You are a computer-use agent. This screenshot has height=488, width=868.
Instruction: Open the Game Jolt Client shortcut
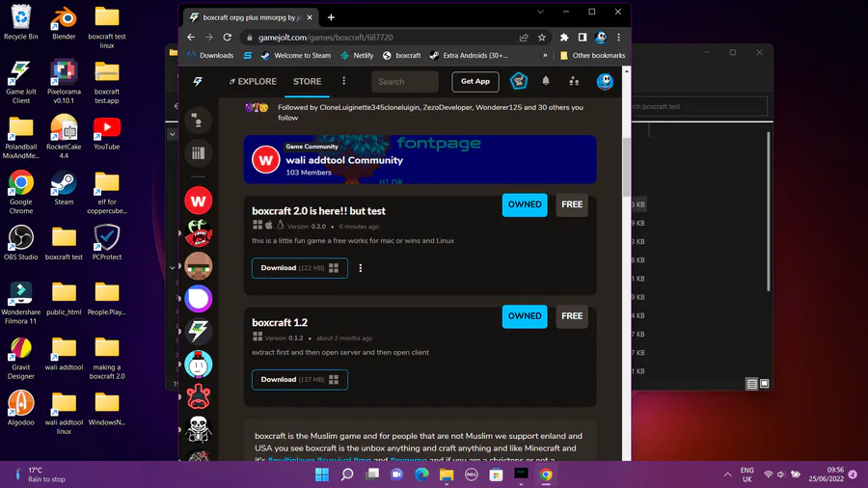pos(21,82)
